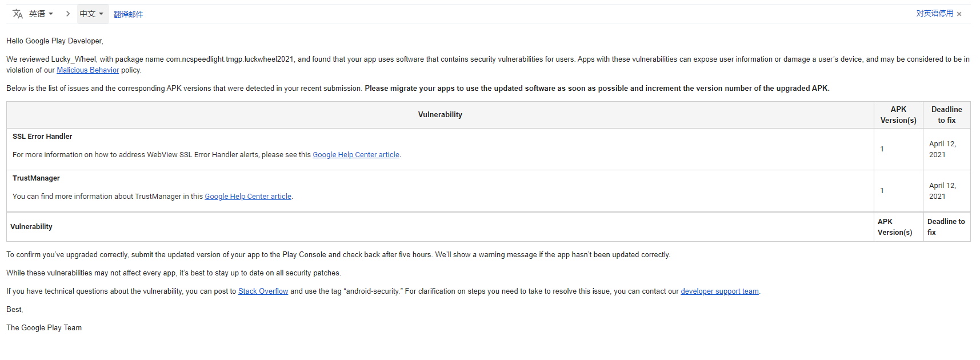Open the SSL Error Handler Help Center article
980x360 pixels.
coord(356,155)
